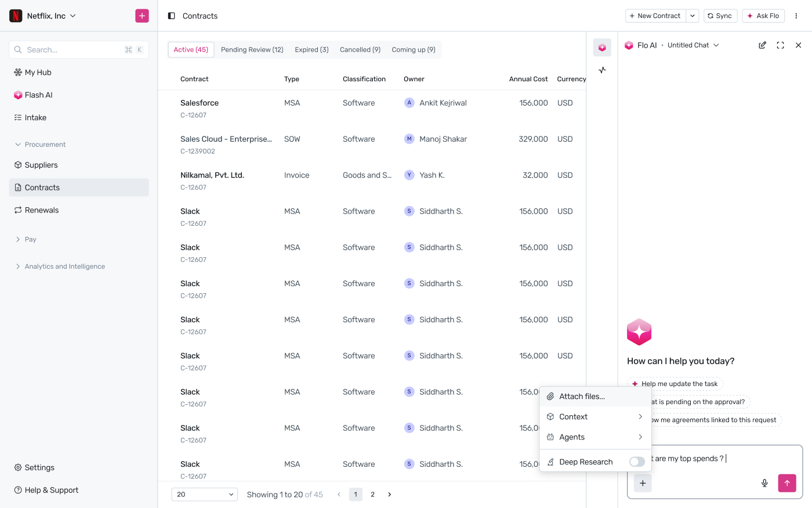
Task: Toggle the Deep Research switch
Action: [637, 462]
